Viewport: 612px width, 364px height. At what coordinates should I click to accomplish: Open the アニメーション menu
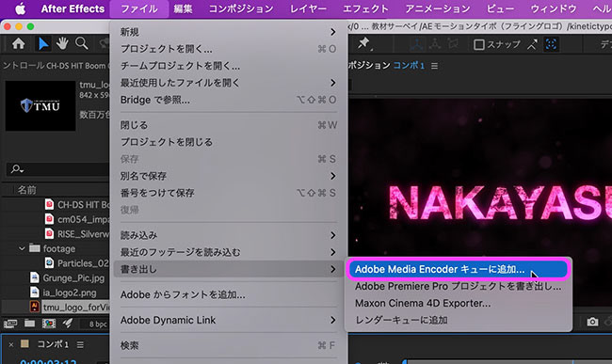(x=438, y=8)
